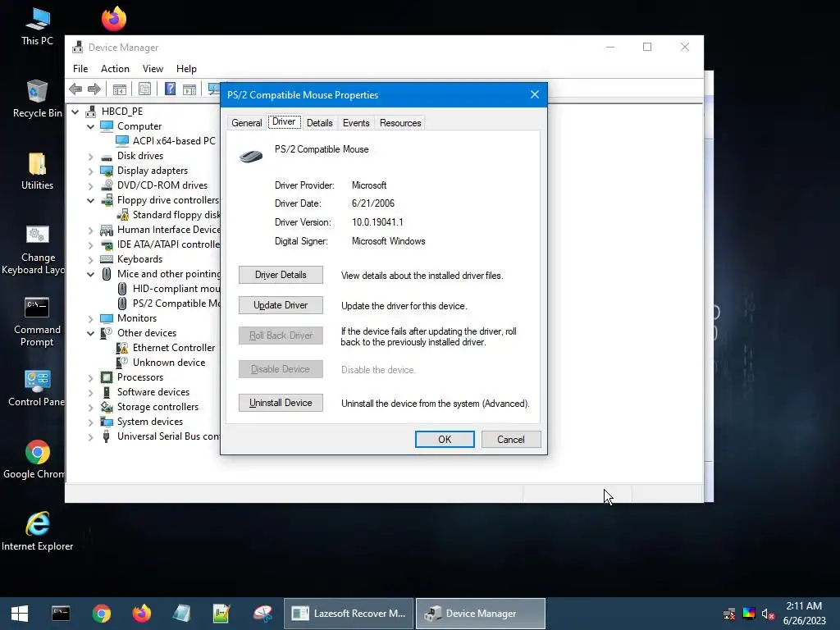Open the Firefox desktop shortcut
Screen dimensions: 840x630
pyautogui.click(x=113, y=19)
